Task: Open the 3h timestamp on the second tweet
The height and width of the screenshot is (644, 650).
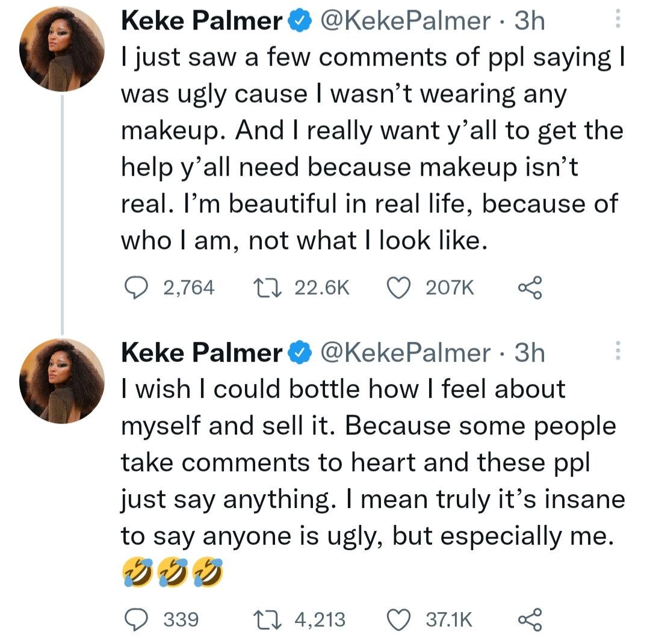Action: point(530,353)
